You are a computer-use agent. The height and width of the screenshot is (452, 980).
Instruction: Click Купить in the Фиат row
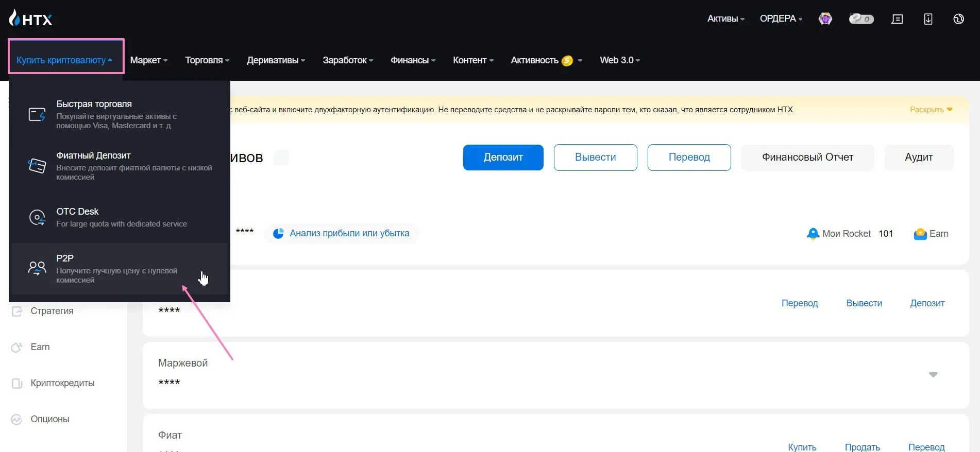coord(802,447)
